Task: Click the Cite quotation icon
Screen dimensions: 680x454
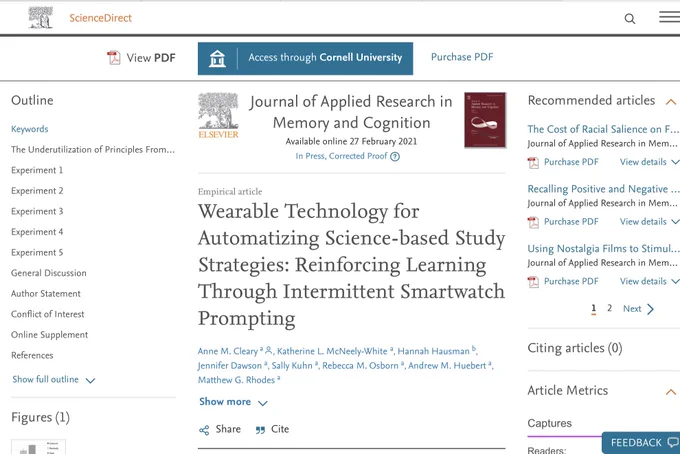Action: 260,430
